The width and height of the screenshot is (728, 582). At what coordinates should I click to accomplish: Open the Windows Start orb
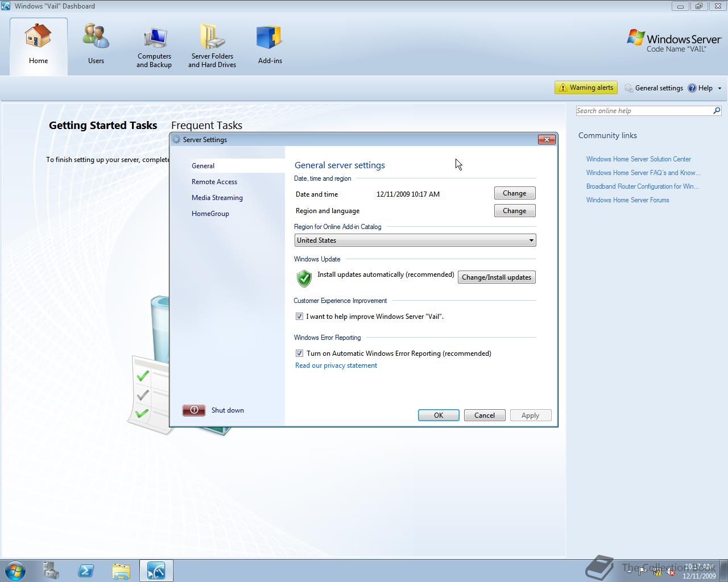(15, 570)
